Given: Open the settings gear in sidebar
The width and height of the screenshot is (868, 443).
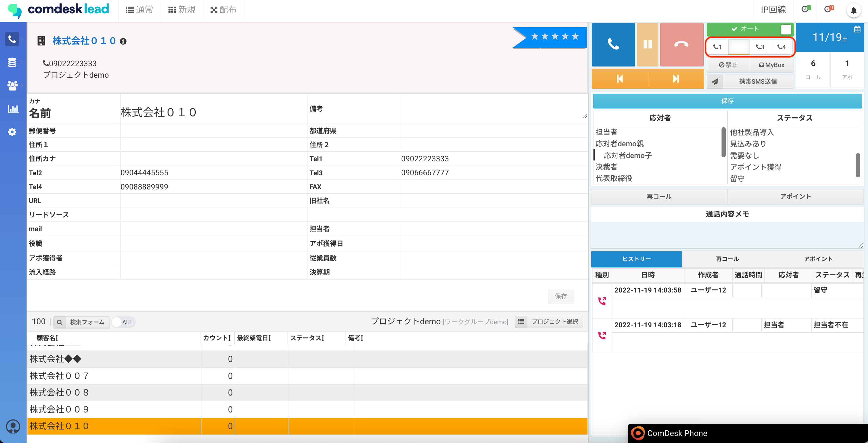Looking at the screenshot, I should pos(12,132).
